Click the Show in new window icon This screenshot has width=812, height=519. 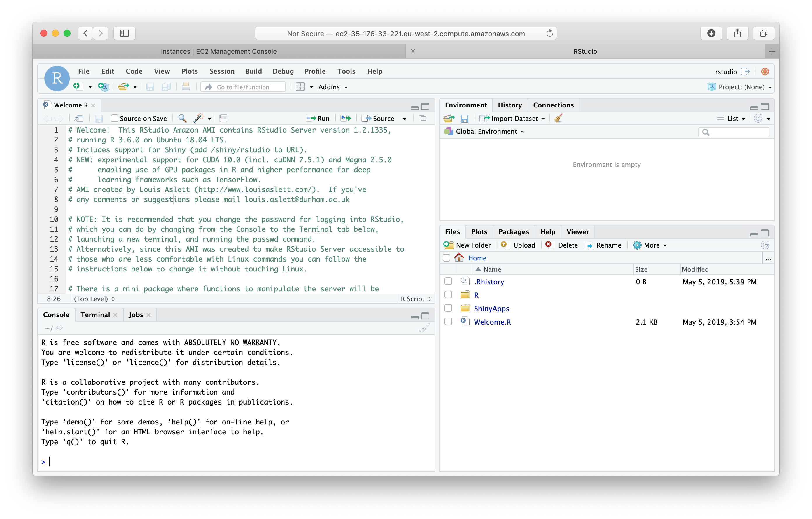click(79, 119)
